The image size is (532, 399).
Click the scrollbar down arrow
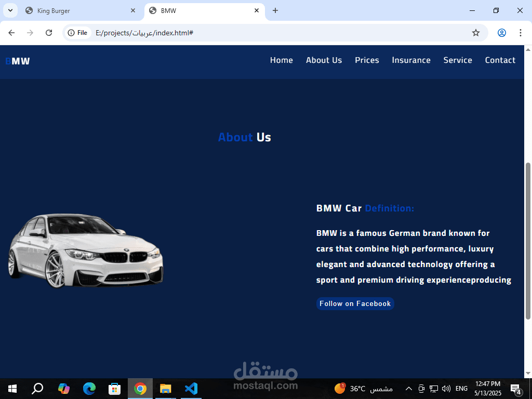(x=528, y=374)
